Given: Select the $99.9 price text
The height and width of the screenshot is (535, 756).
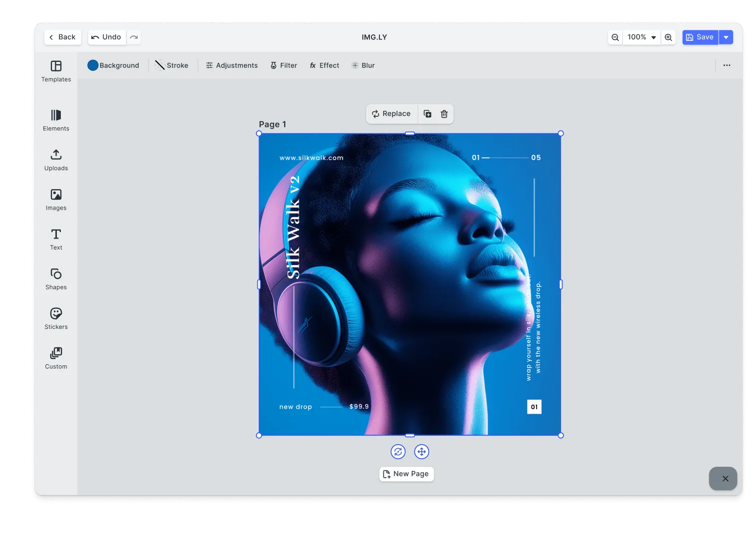Looking at the screenshot, I should point(359,406).
